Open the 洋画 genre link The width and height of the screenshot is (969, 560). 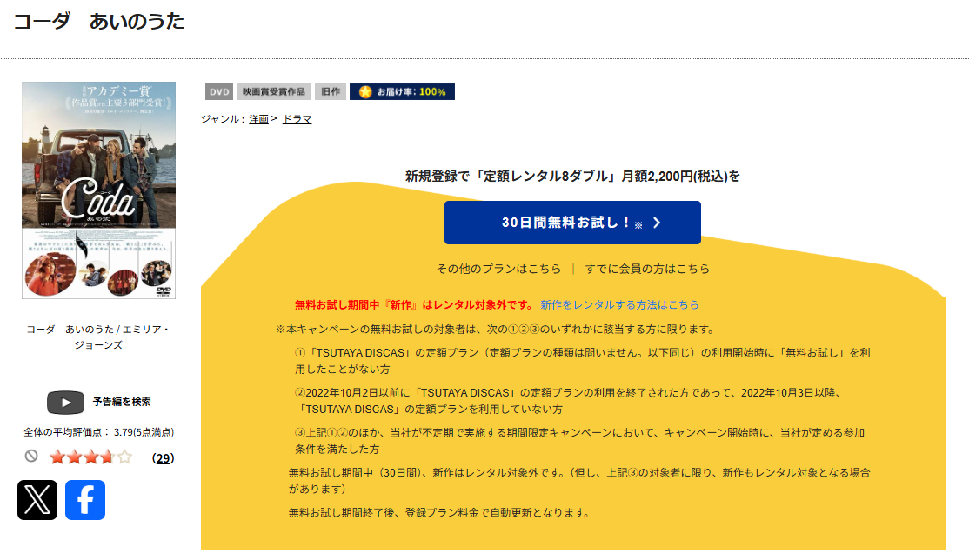tap(259, 119)
